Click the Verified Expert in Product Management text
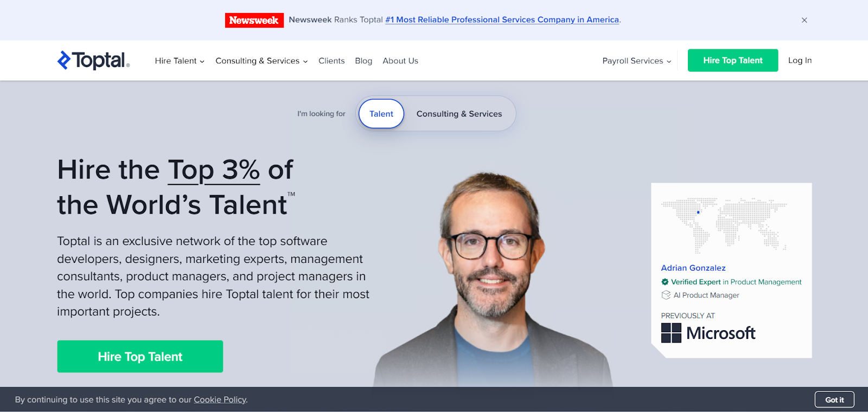The image size is (868, 412). 736,282
